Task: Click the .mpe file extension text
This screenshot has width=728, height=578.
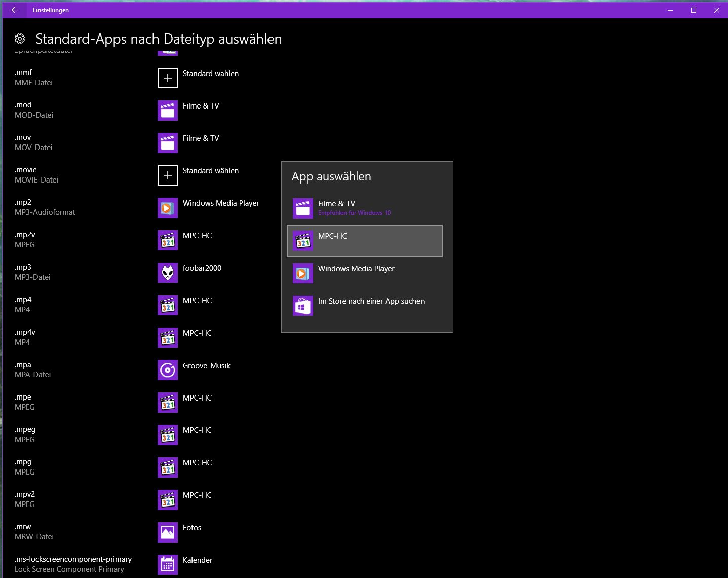Action: pyautogui.click(x=23, y=397)
